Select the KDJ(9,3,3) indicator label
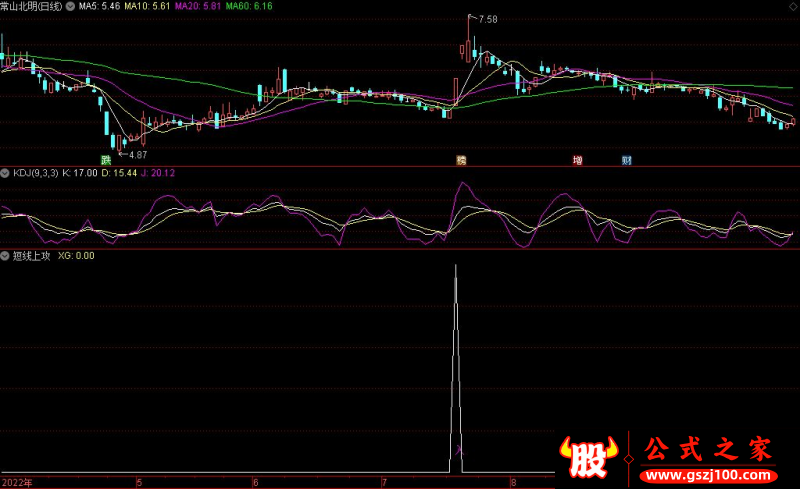 (36, 173)
